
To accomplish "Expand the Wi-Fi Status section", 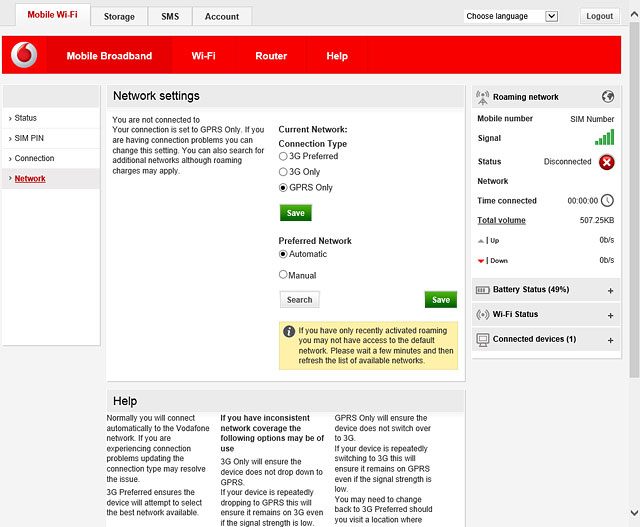I will tap(610, 316).
